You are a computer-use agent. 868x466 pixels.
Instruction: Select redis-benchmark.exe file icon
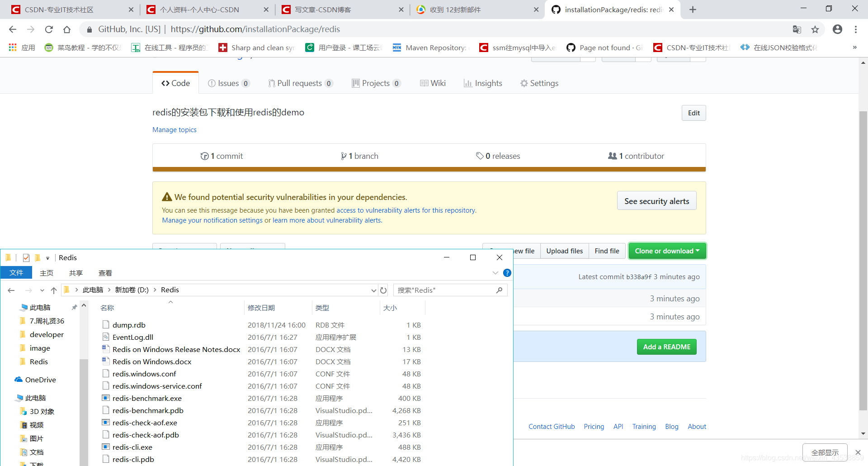106,398
